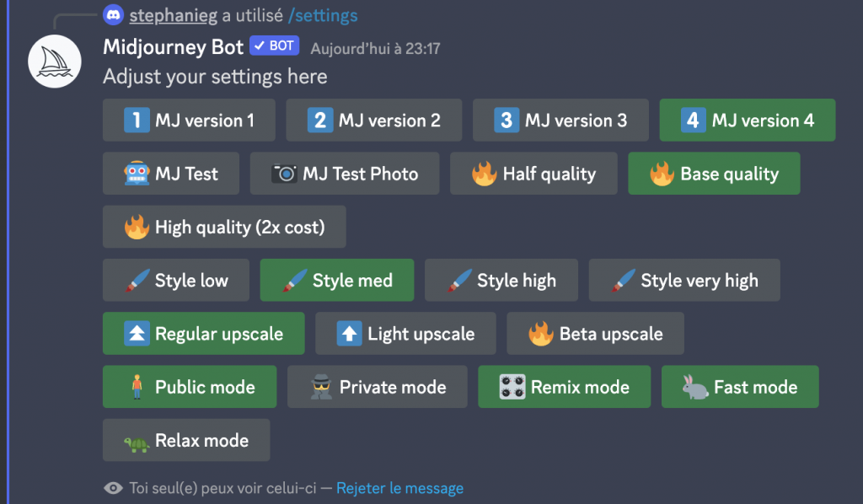Select MJ version 3 button
The image size is (863, 504).
(x=560, y=120)
